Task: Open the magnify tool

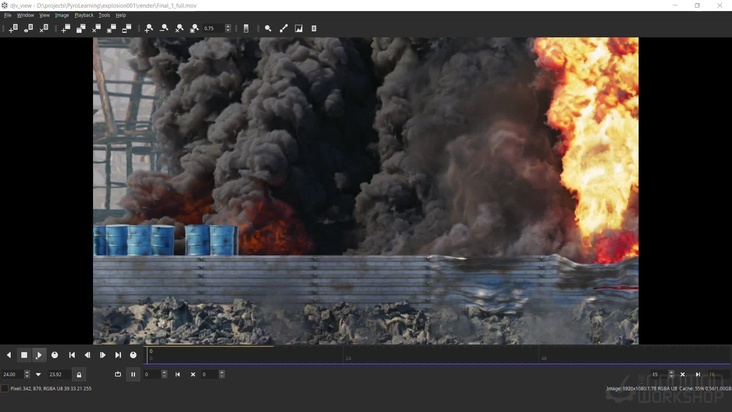Action: (x=268, y=28)
